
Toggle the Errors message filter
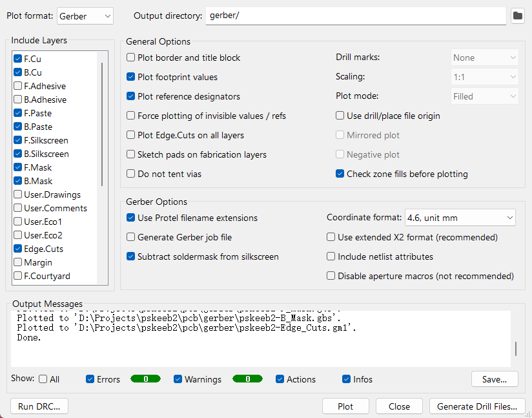(x=90, y=379)
